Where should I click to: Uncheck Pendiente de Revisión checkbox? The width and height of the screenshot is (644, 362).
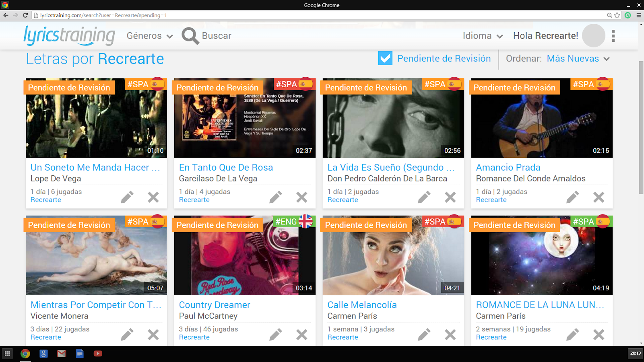(385, 58)
